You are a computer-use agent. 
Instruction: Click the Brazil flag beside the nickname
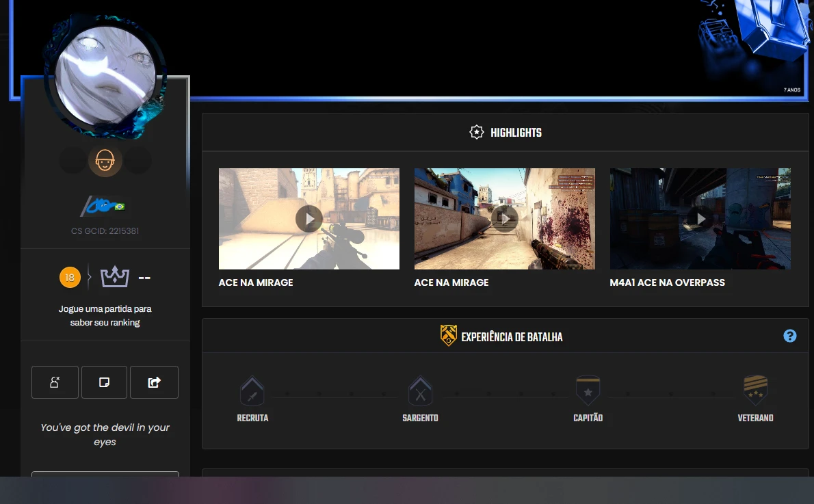click(120, 207)
